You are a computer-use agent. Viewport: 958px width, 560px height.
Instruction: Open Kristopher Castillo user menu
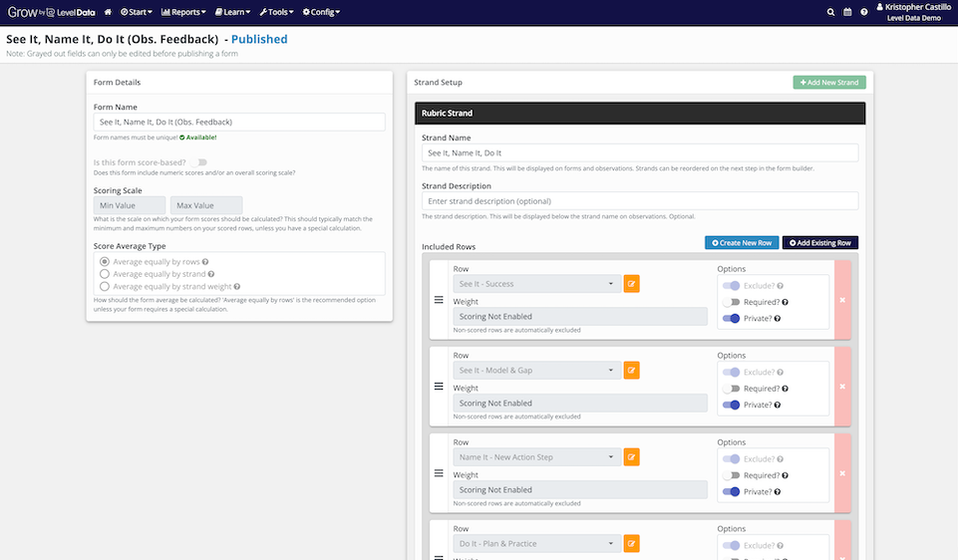click(913, 12)
